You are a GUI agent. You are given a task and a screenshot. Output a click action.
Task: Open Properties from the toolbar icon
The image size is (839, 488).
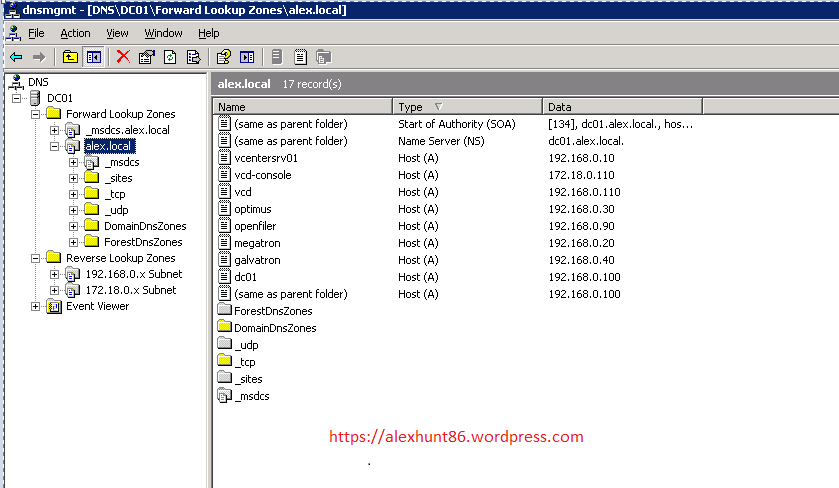tap(147, 57)
